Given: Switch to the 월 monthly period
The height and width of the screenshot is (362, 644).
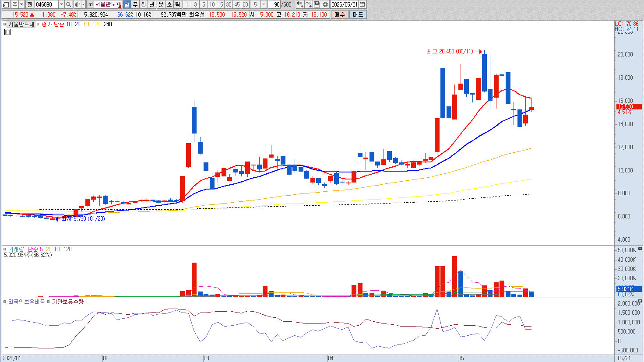Looking at the screenshot, I should (x=143, y=4).
